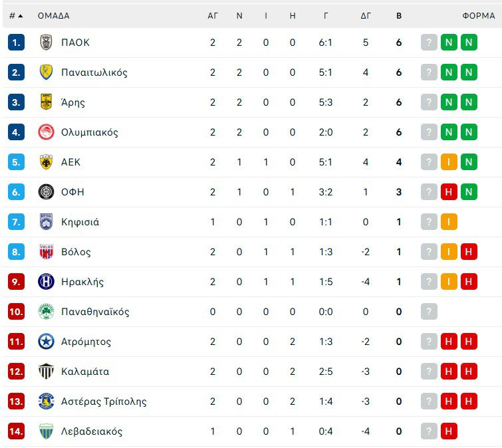The width and height of the screenshot is (502, 448).
Task: Sort by the # rank column arrow
Action: (21, 16)
